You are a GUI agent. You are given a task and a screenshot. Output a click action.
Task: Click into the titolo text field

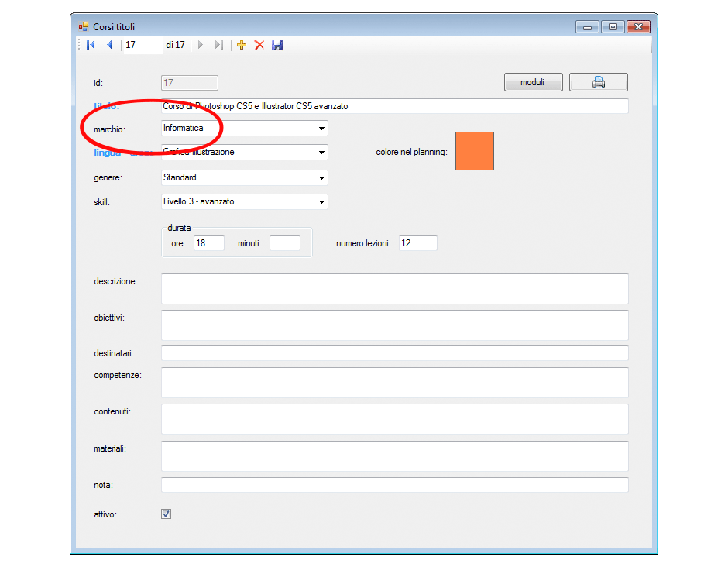[x=395, y=106]
